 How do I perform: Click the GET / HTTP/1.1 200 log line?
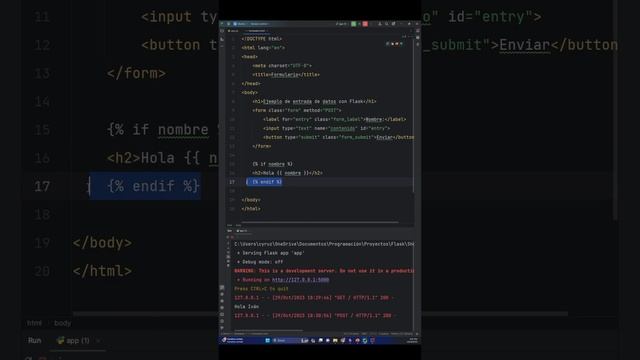coord(314,298)
